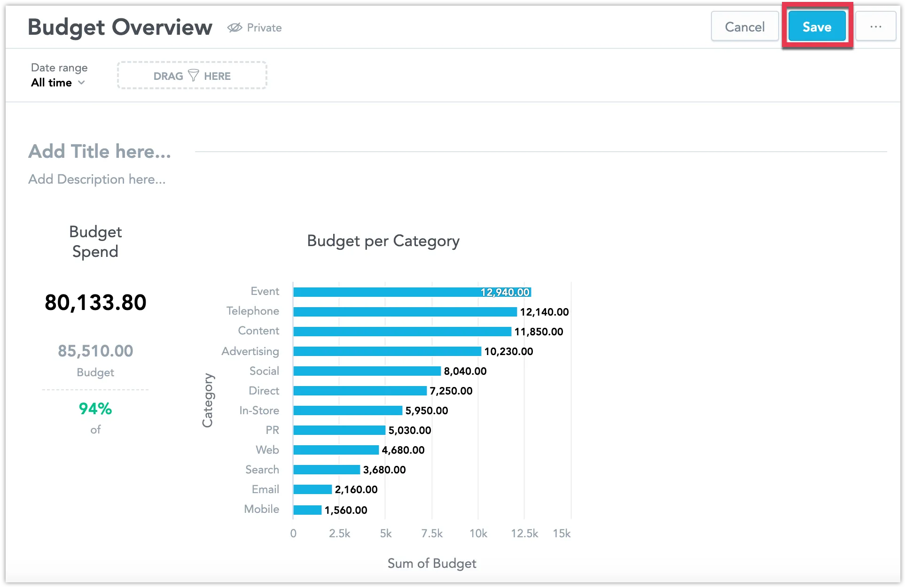Click the Add Title here field
The height and width of the screenshot is (588, 906).
click(99, 151)
